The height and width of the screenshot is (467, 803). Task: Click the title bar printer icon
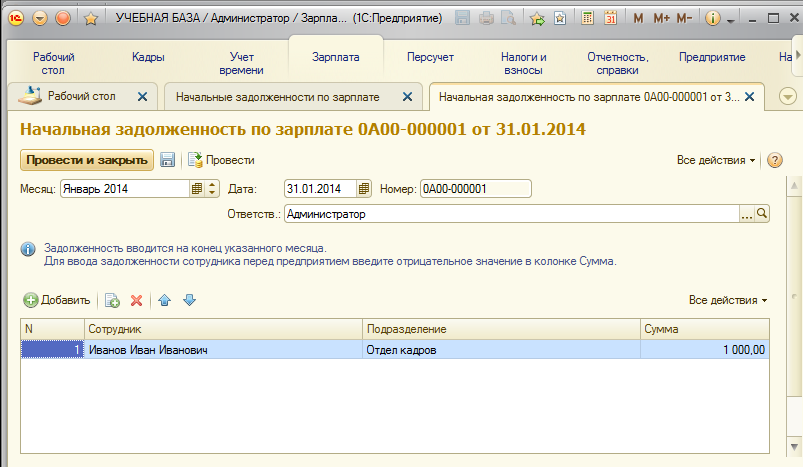[486, 18]
